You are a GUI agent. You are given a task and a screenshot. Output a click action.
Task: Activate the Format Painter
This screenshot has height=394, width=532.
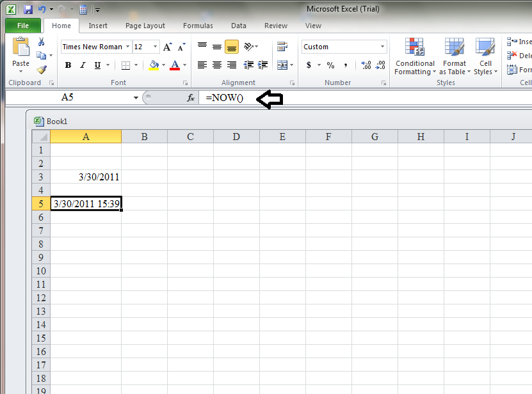[40, 69]
